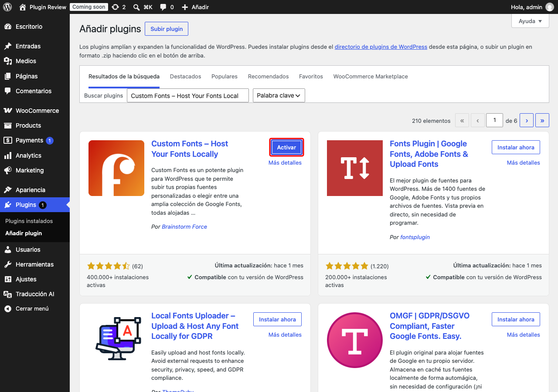Expand the Ayuda help panel

[530, 21]
